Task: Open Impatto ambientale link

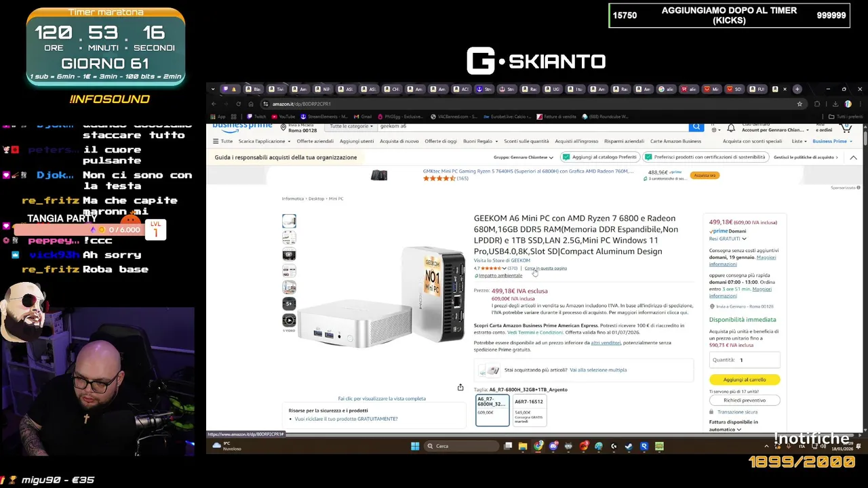Action: click(x=500, y=276)
